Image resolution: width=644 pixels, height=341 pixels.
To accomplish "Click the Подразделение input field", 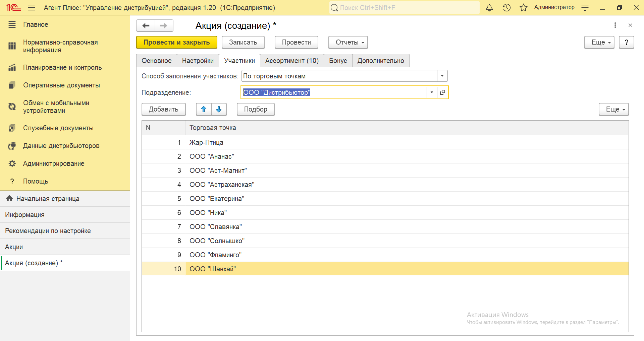I will click(334, 92).
